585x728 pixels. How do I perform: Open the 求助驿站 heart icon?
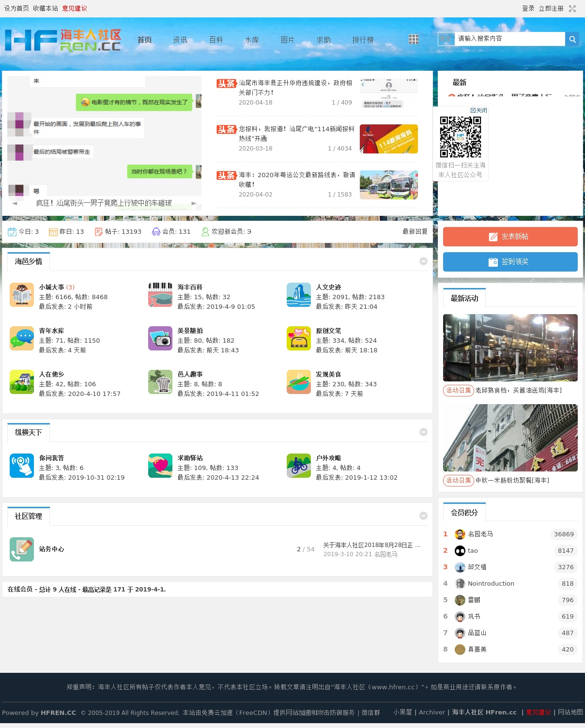(160, 466)
